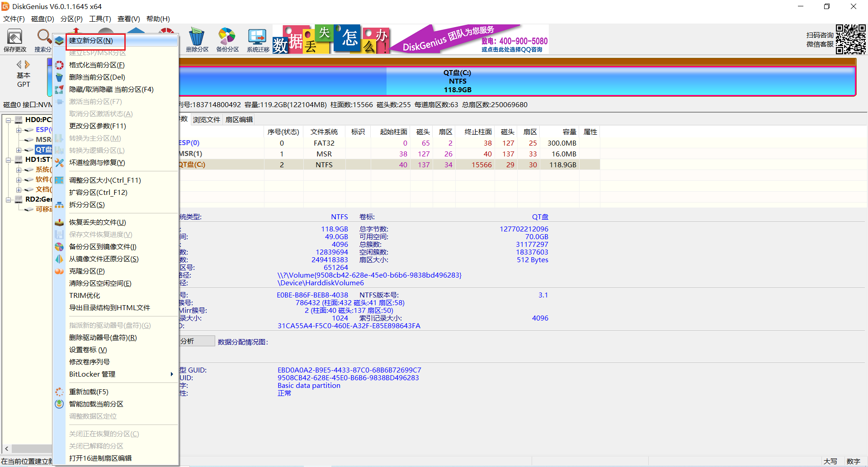Click the 备份分区到镜像文件 icon
This screenshot has width=868, height=467.
(59, 247)
